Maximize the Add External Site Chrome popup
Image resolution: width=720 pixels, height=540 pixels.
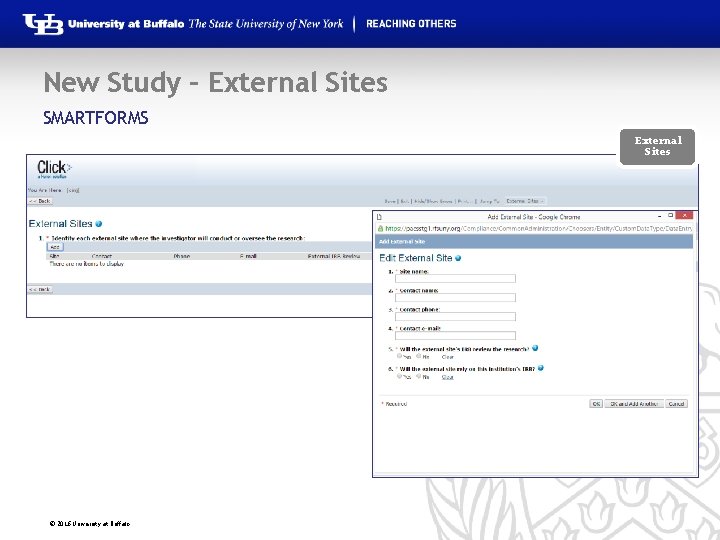[670, 215]
